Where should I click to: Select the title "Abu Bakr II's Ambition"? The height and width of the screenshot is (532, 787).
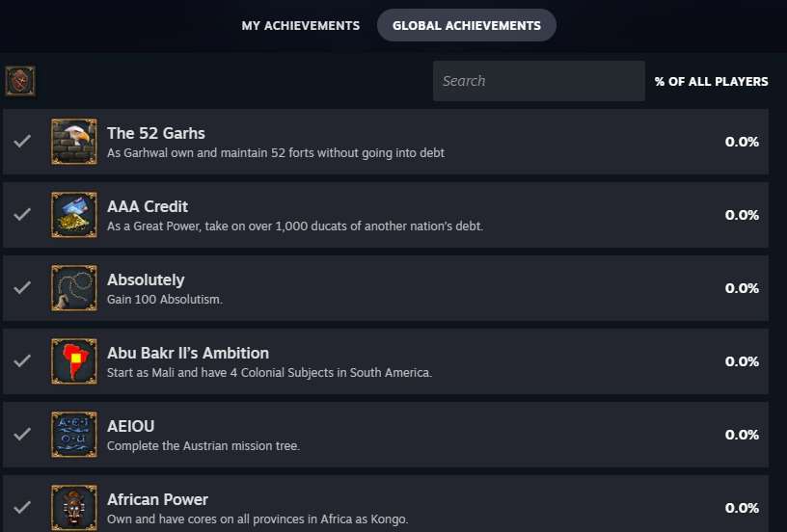pos(188,353)
